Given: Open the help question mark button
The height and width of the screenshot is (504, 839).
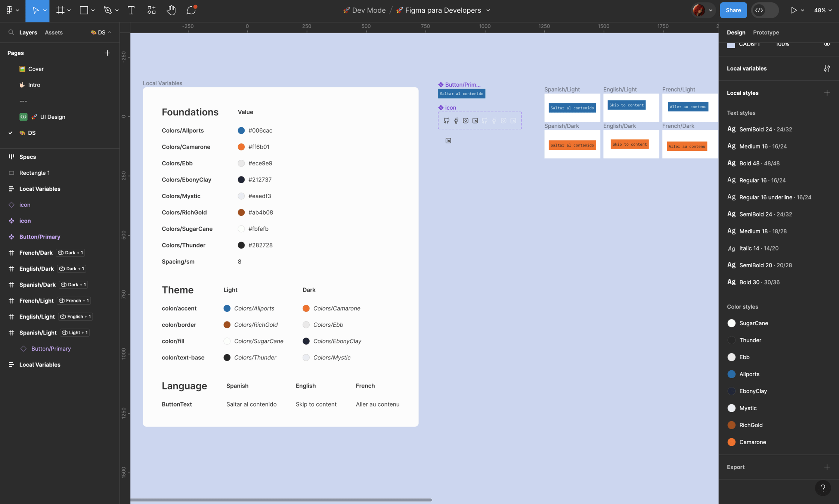Looking at the screenshot, I should tap(823, 488).
